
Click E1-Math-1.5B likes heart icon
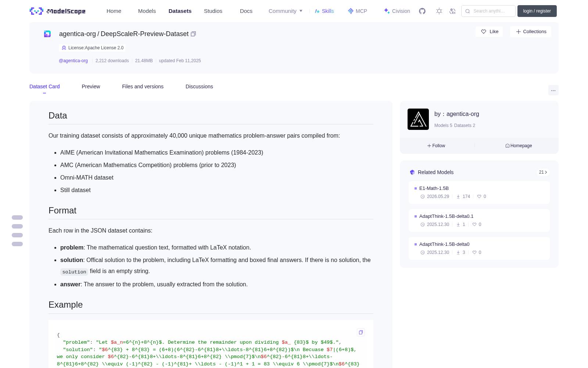point(479,197)
